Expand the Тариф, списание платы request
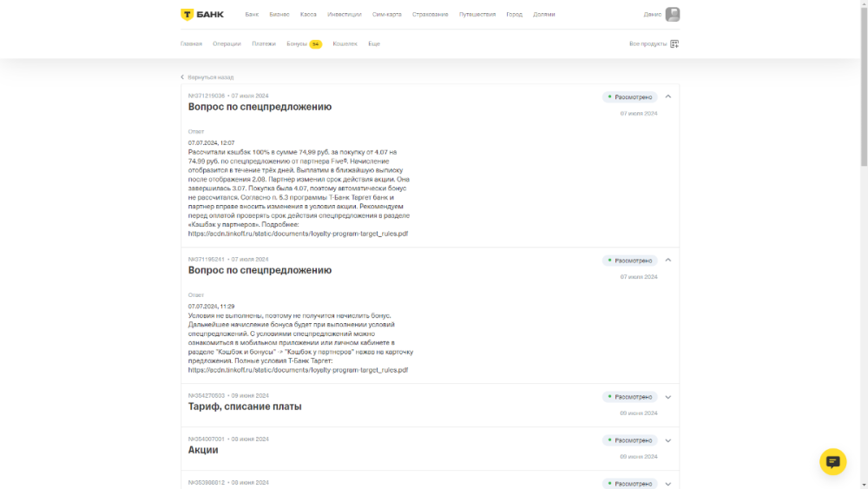 click(x=667, y=397)
